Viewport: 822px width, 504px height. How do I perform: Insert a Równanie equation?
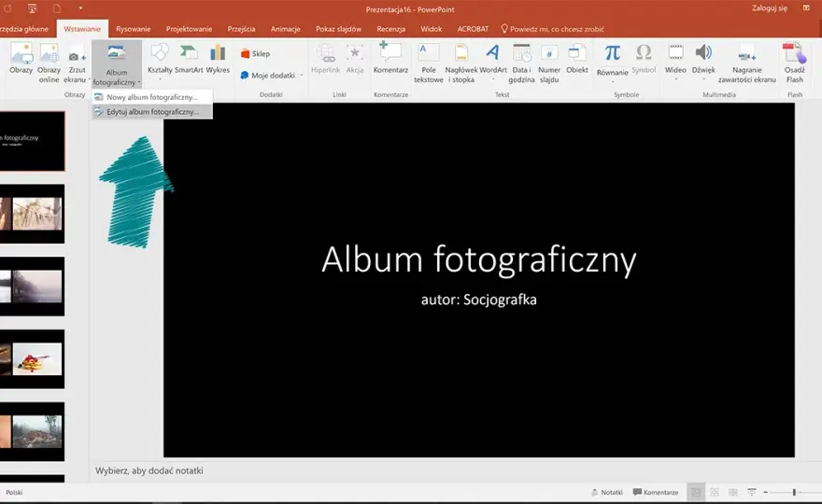pos(613,62)
